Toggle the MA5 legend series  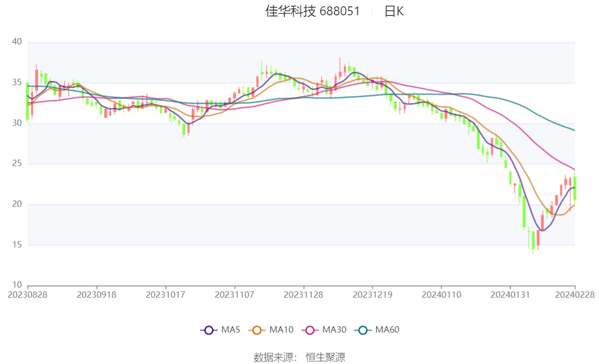pos(220,330)
